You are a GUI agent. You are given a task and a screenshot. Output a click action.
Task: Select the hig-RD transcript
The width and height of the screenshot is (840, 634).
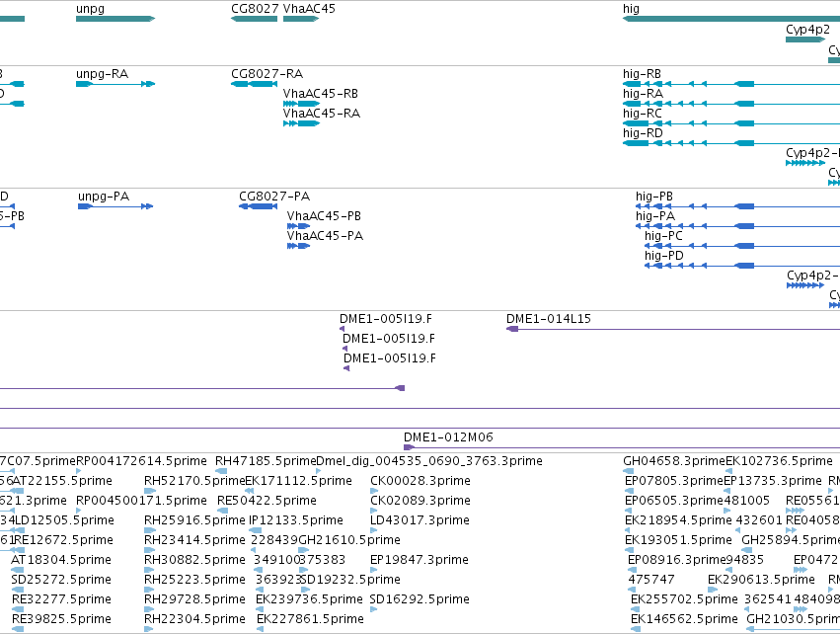[731, 143]
